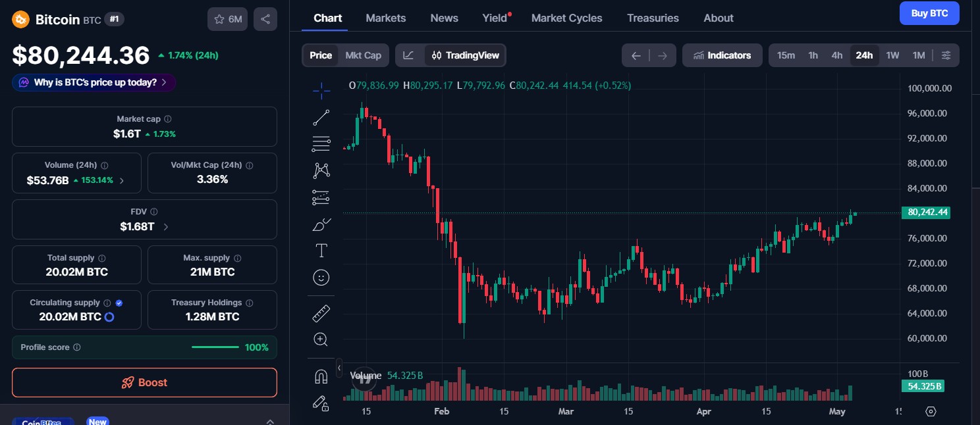Click the info icon next to Market cap
Screen dimensions: 980x425
[x=168, y=119]
